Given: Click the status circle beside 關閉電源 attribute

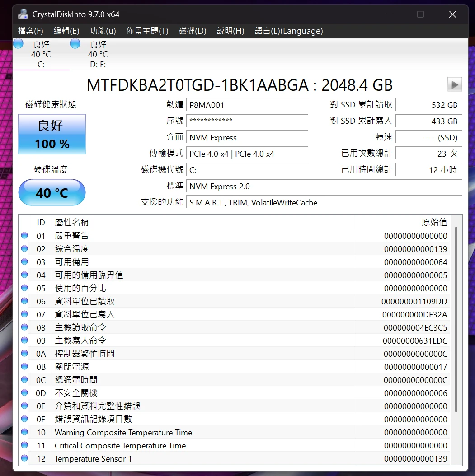Looking at the screenshot, I should click(x=24, y=367).
